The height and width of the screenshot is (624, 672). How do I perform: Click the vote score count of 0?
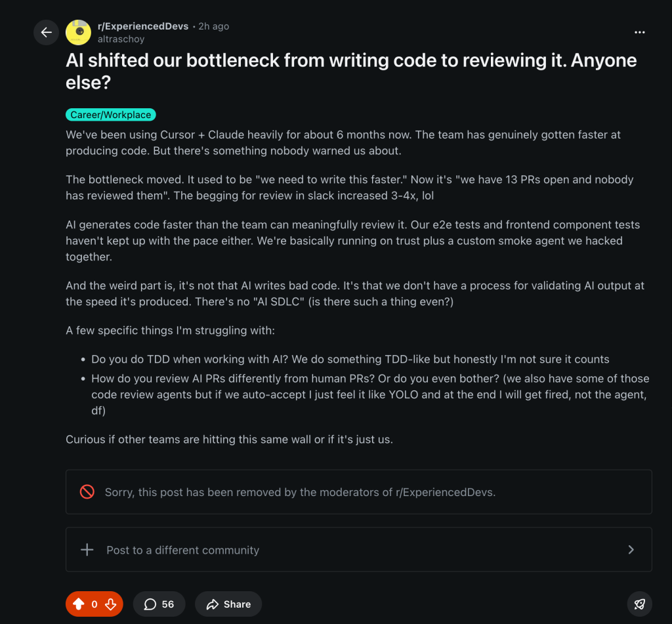coord(94,604)
